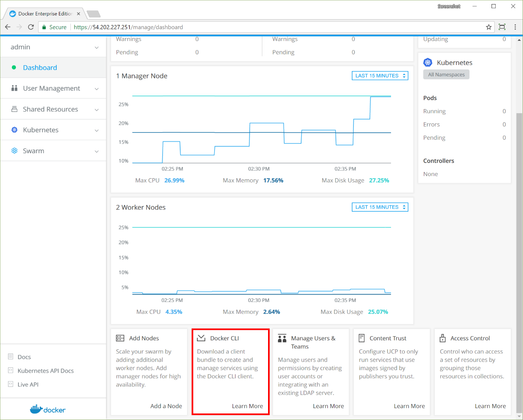Click the All Namespaces button

(446, 74)
